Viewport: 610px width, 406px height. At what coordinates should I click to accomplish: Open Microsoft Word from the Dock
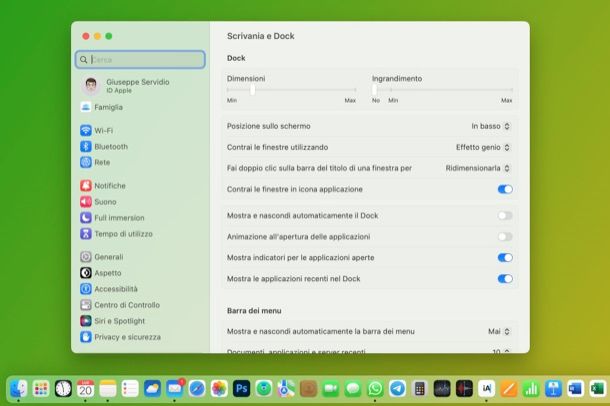click(x=575, y=388)
